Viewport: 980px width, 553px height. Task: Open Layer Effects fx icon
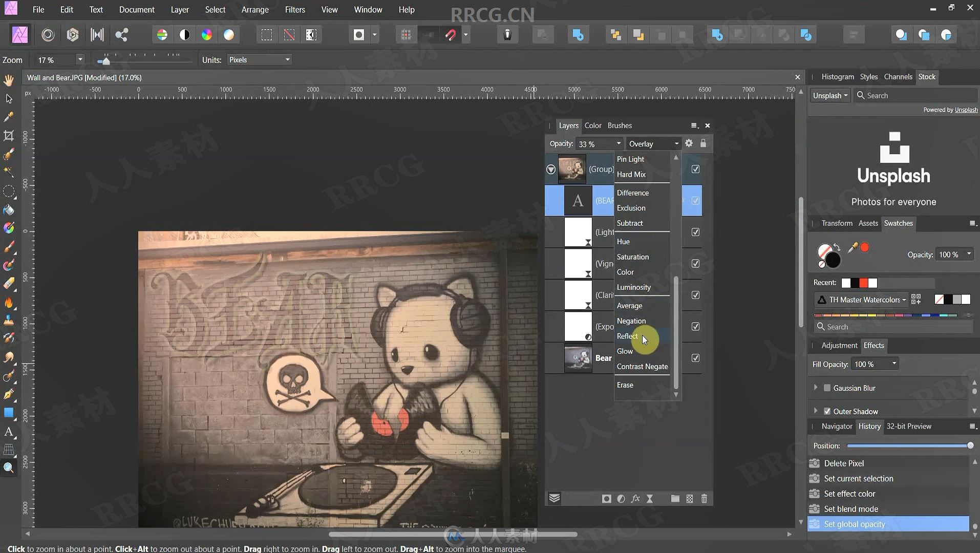coord(635,499)
